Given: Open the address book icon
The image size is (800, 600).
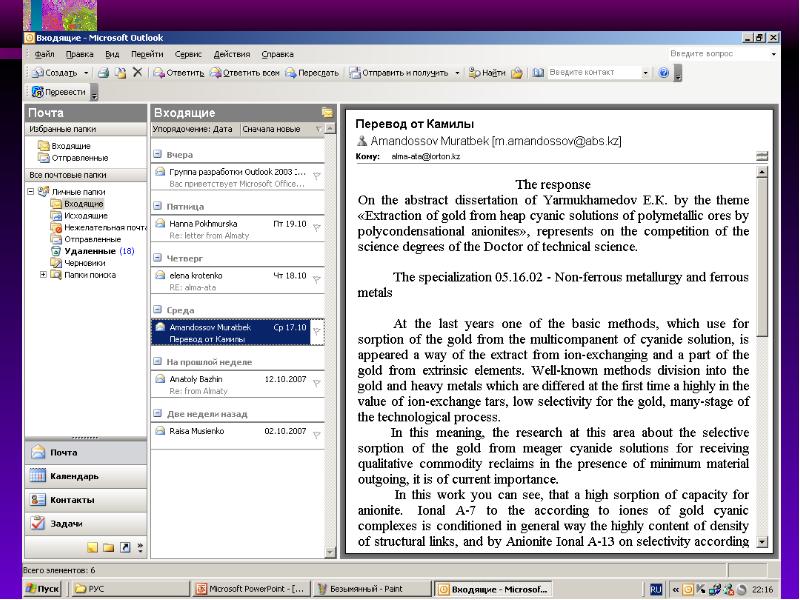Looking at the screenshot, I should point(538,73).
